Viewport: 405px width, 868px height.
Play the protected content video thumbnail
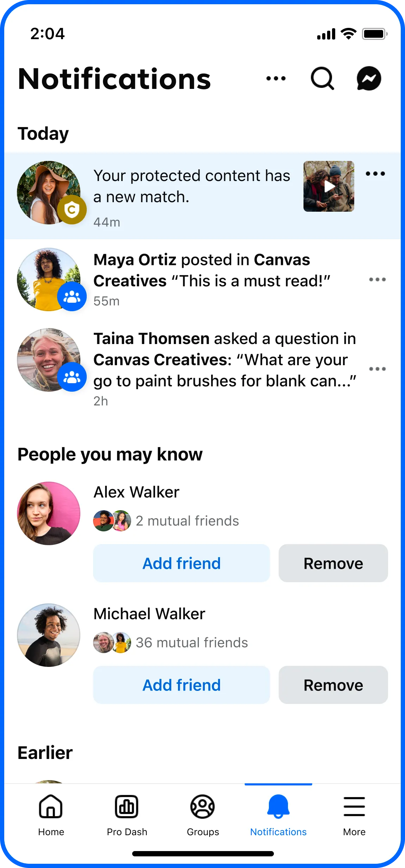[329, 186]
